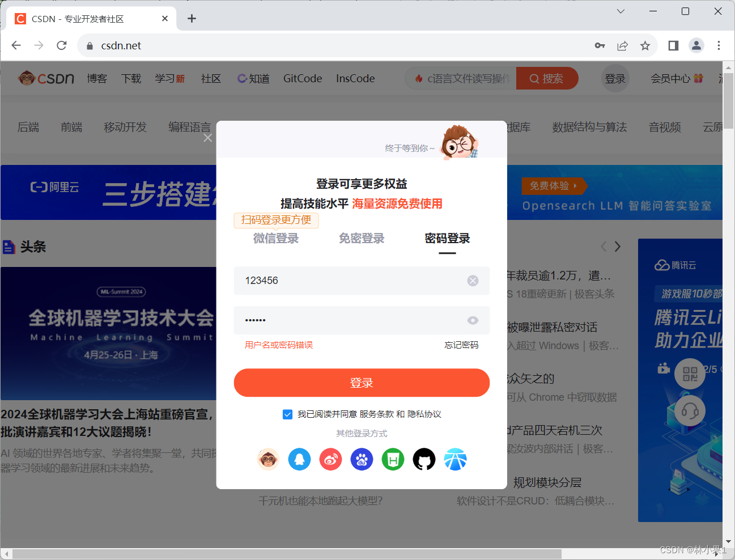Reload the page with the refresh icon
735x560 pixels.
(62, 45)
